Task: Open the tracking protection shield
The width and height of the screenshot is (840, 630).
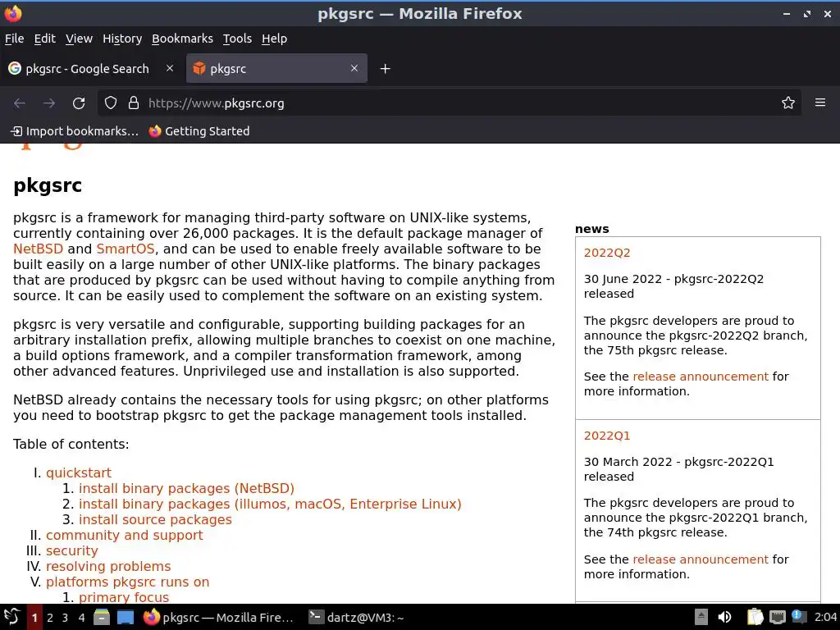Action: pyautogui.click(x=111, y=103)
